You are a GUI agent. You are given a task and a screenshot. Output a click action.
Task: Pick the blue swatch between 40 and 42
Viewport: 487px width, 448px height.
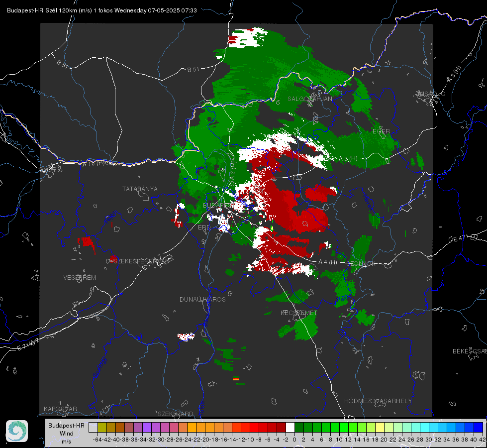pyautogui.click(x=479, y=428)
